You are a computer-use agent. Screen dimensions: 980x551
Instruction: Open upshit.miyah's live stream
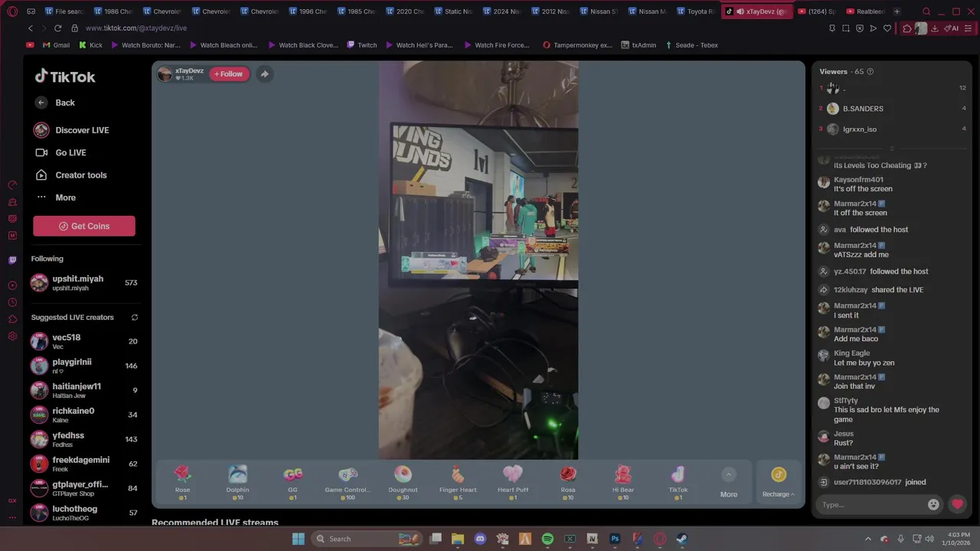(x=84, y=283)
